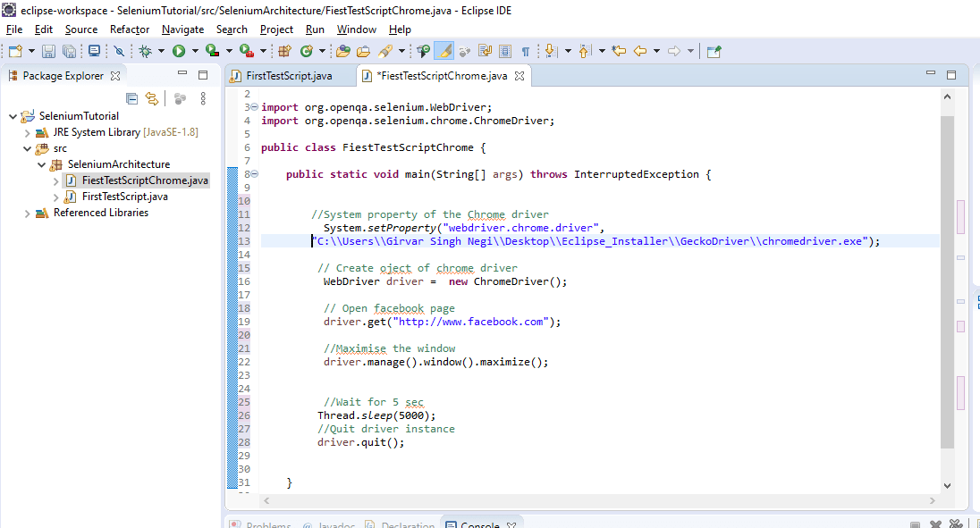Screen dimensions: 980x528
Task: Click the Open Type icon
Action: pyautogui.click(x=342, y=51)
